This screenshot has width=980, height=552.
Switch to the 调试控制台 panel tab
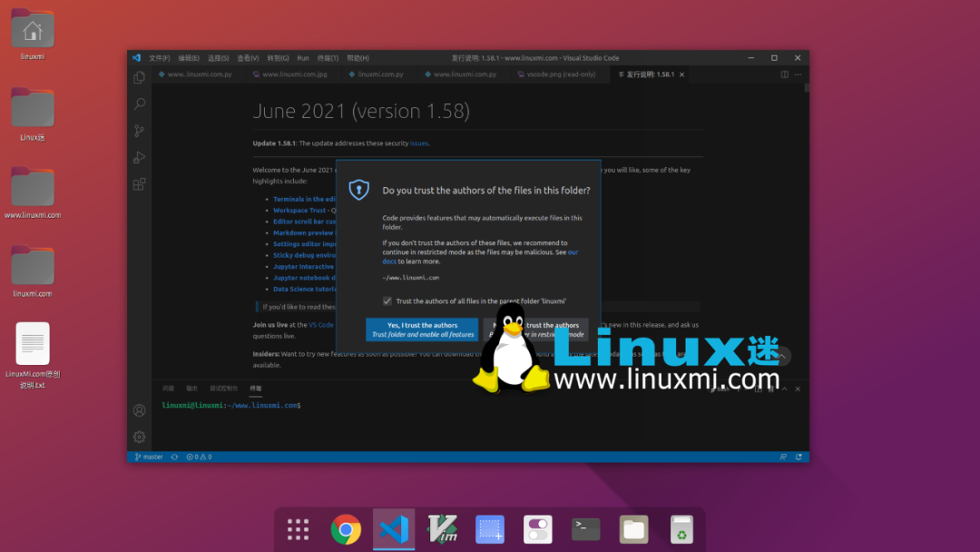point(224,389)
